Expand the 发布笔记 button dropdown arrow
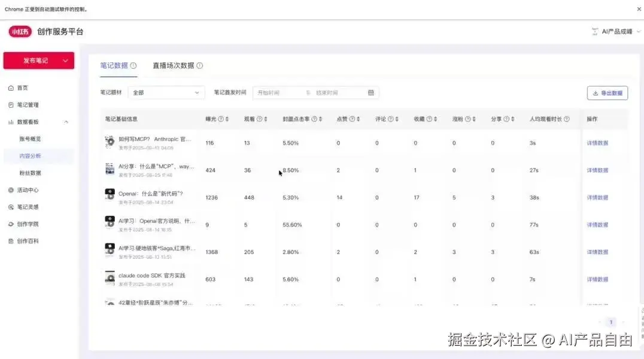This screenshot has height=359, width=644. (65, 61)
